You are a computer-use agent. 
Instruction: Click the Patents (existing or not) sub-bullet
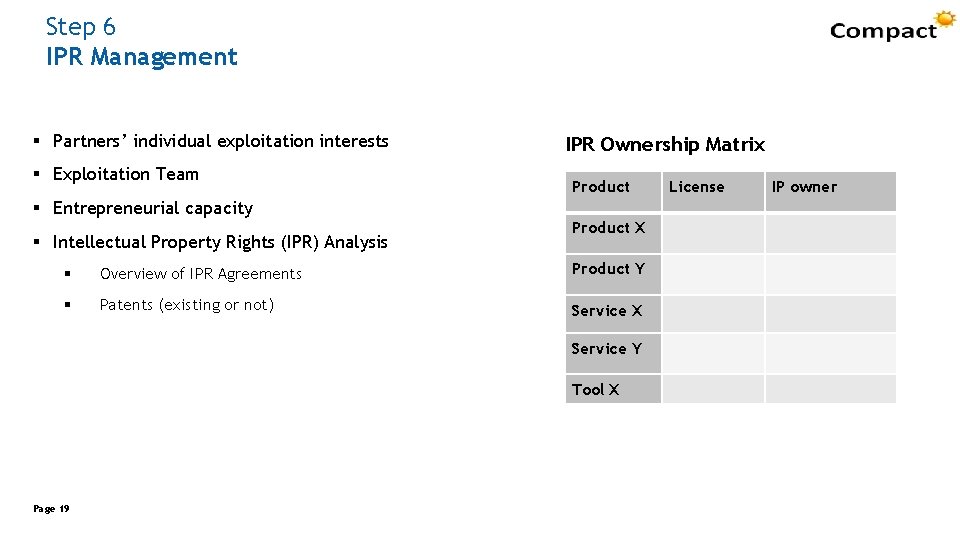coord(186,305)
